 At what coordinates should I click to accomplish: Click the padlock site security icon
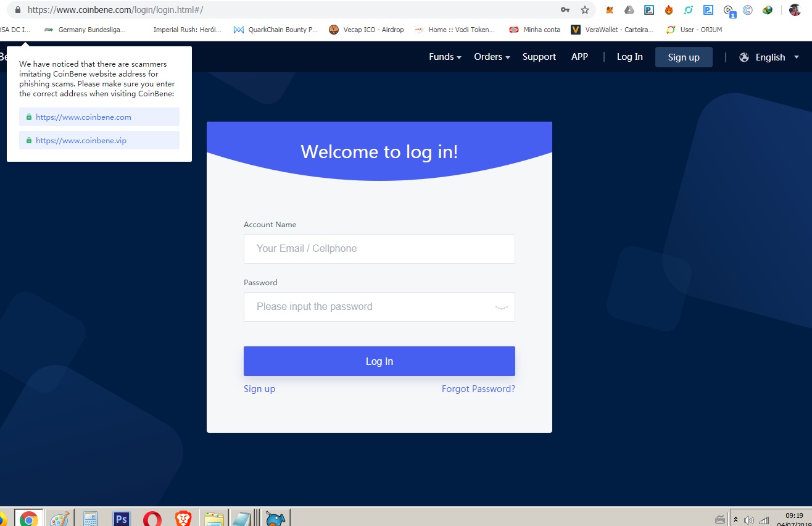pyautogui.click(x=17, y=10)
